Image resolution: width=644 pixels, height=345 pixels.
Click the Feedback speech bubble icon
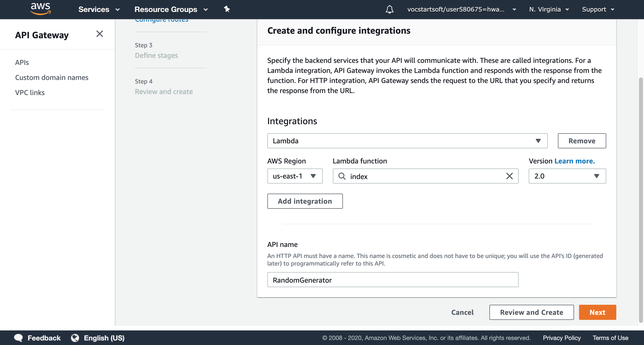[18, 338]
